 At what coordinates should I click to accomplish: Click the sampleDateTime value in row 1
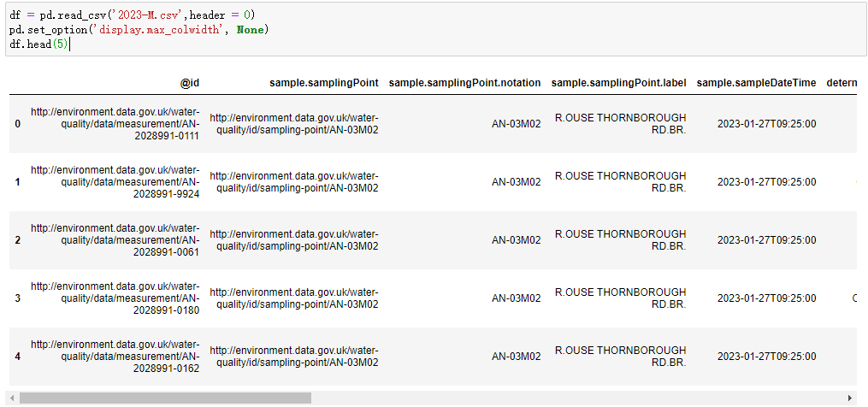pyautogui.click(x=766, y=182)
